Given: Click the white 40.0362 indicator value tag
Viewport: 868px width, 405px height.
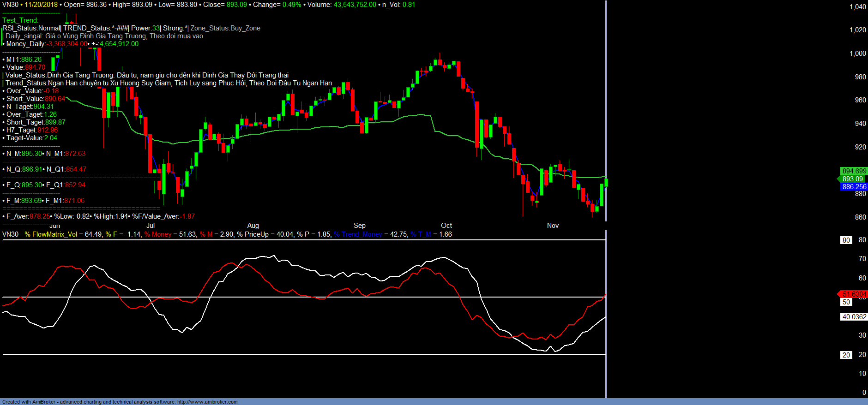Looking at the screenshot, I should coord(854,317).
